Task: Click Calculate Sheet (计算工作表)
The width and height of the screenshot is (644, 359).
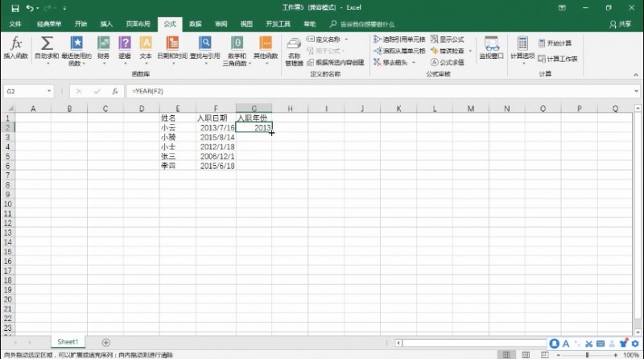Action: pyautogui.click(x=558, y=59)
